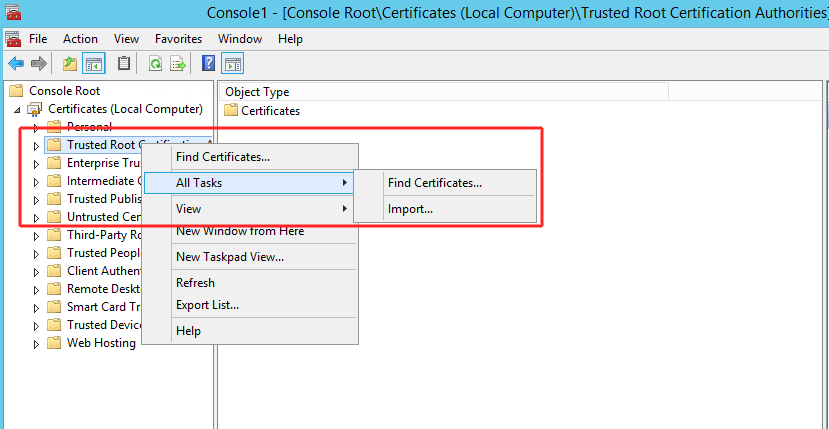Screen dimensions: 829x429
Task: Click the Export List toolbar icon
Action: [178, 64]
